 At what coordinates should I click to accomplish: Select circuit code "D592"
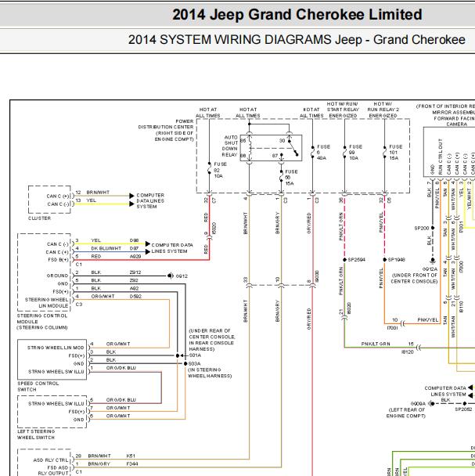pyautogui.click(x=135, y=296)
